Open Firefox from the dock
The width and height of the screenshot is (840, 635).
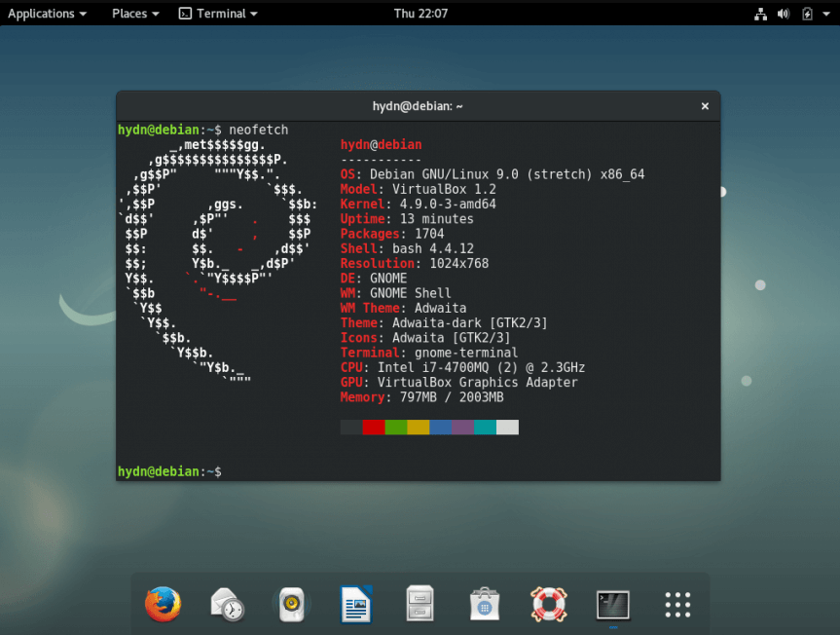(163, 605)
